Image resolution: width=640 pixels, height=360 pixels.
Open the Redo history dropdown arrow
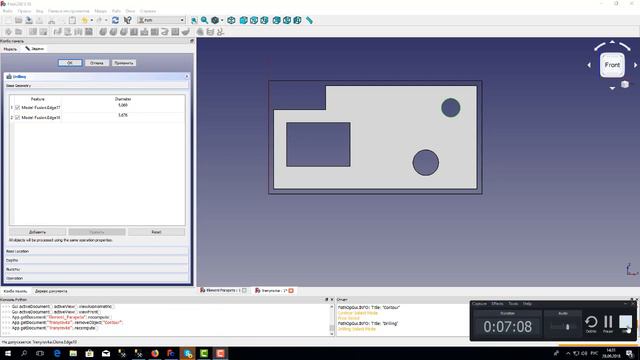click(106, 20)
